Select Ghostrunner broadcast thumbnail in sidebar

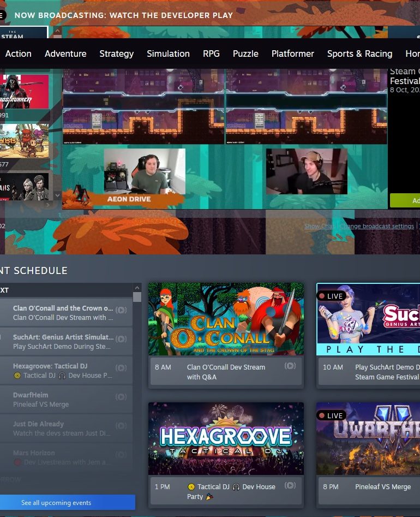pyautogui.click(x=24, y=92)
